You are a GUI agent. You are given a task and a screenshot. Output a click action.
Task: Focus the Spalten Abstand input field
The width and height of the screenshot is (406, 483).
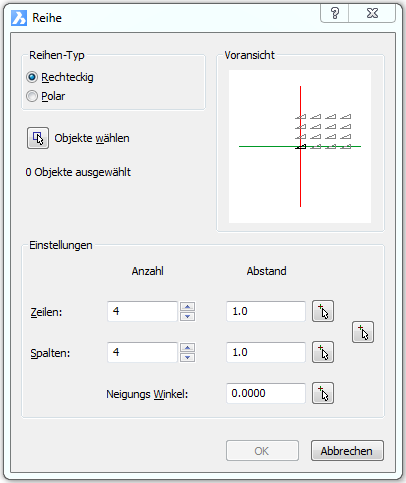[x=266, y=352]
